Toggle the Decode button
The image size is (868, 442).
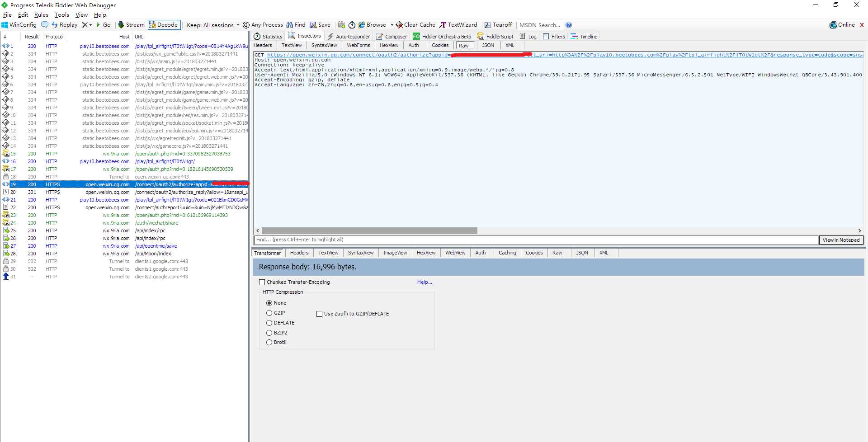[164, 25]
